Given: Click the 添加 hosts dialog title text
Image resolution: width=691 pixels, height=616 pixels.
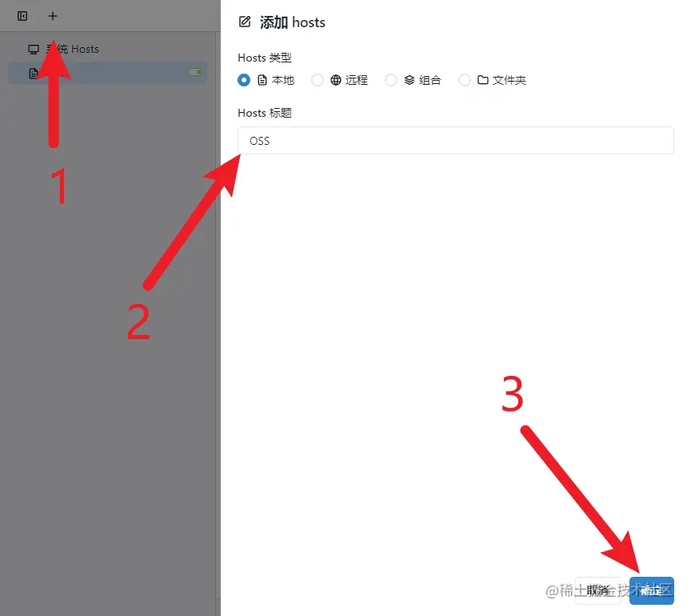Looking at the screenshot, I should click(292, 22).
